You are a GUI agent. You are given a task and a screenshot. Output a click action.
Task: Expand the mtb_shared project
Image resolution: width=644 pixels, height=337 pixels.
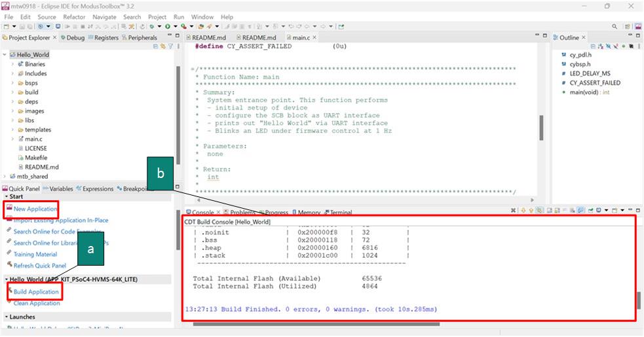5,177
